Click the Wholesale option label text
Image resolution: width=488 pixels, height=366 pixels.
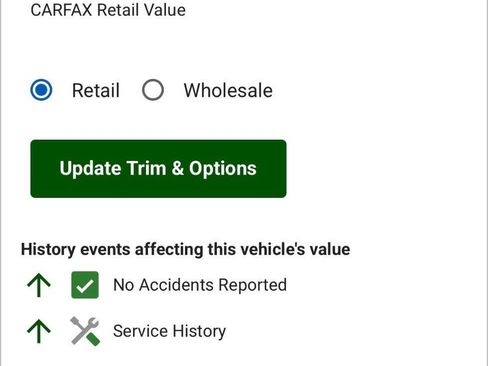pyautogui.click(x=228, y=90)
